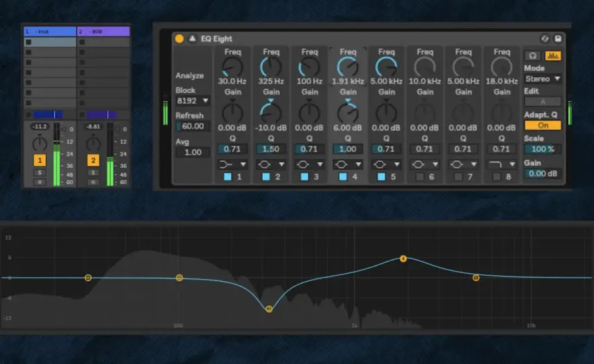Image resolution: width=594 pixels, height=364 pixels.
Task: Click the 18.0 kHz frequency knob
Action: click(x=502, y=67)
